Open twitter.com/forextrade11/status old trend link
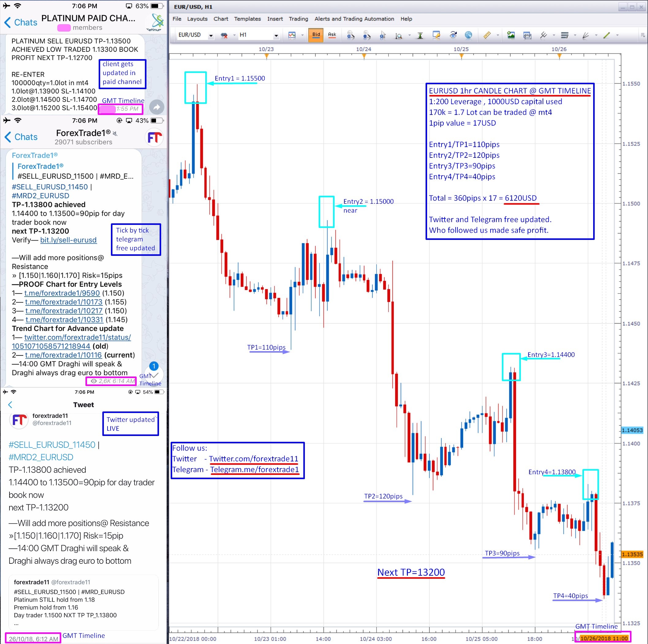 [x=71, y=341]
